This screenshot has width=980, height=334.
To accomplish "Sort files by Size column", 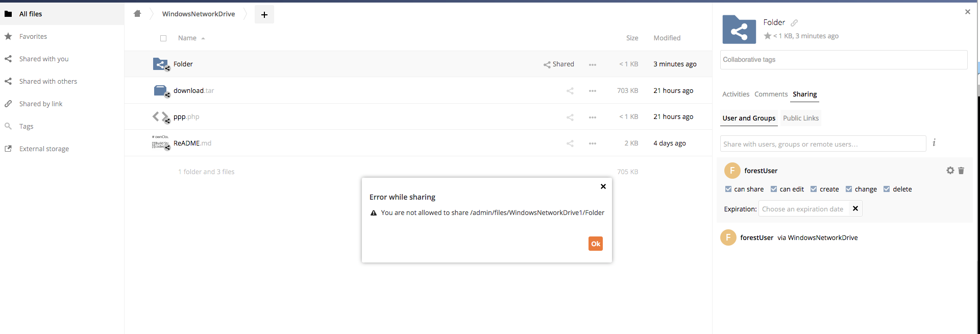I will point(632,38).
